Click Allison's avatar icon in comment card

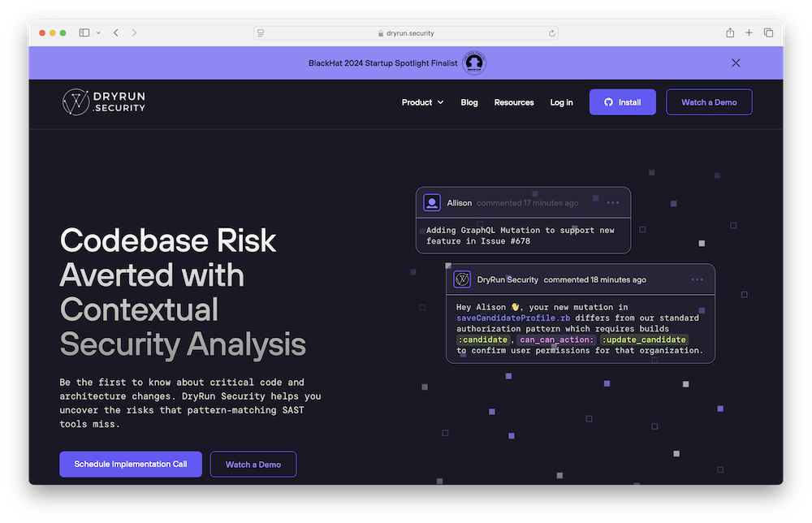click(432, 202)
